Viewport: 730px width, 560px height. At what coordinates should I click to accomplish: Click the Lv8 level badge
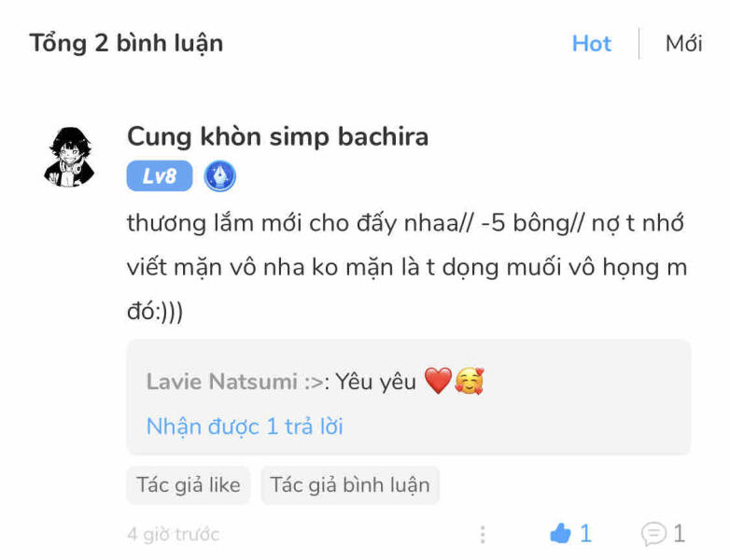(160, 175)
